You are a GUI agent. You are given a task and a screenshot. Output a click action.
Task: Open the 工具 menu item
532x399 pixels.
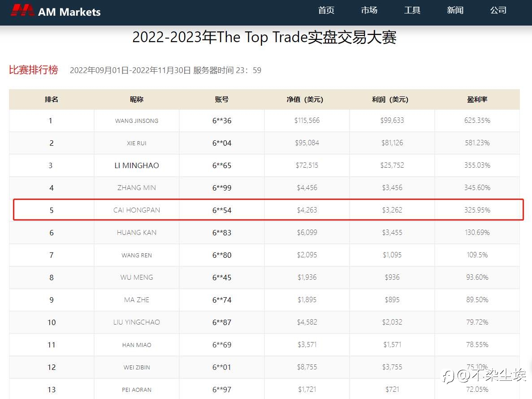pyautogui.click(x=412, y=10)
